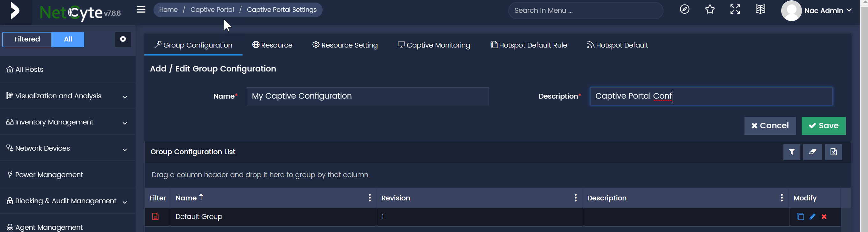This screenshot has width=868, height=232.
Task: Select Filtered view toggle
Action: click(27, 39)
